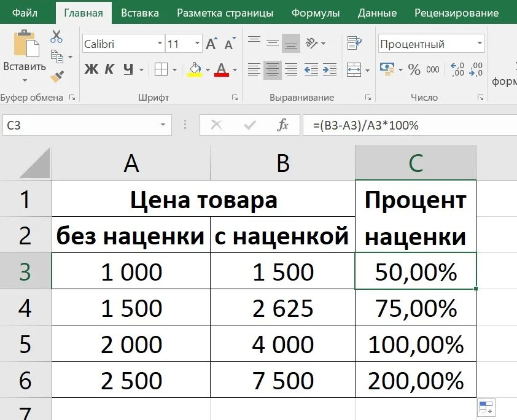The height and width of the screenshot is (420, 517).
Task: Apply yellow fill color bucket
Action: (195, 69)
